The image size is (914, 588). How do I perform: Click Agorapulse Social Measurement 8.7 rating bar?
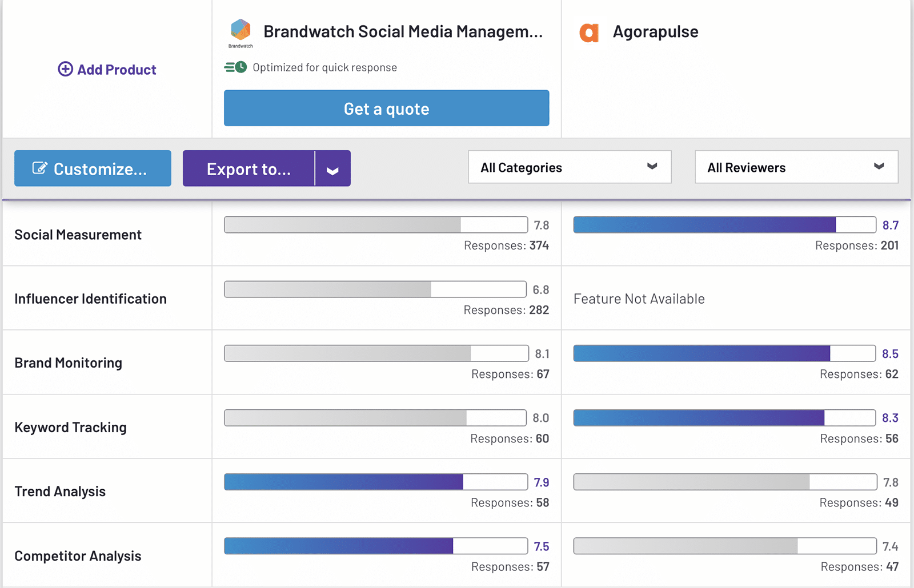point(725,224)
